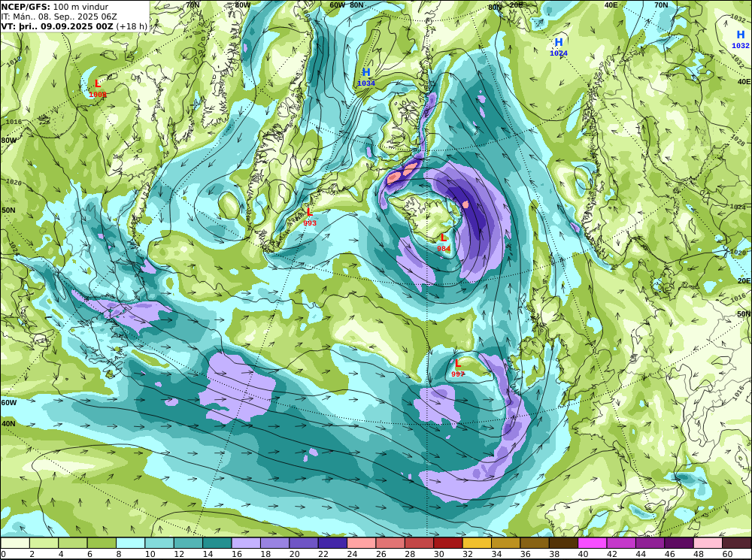Click the 2–4 light green legend swatch

coord(44,543)
